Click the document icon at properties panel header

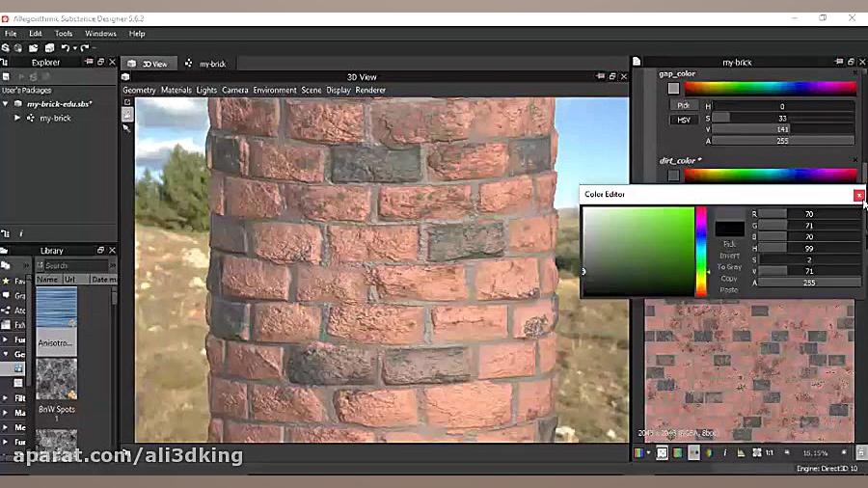pyautogui.click(x=637, y=62)
